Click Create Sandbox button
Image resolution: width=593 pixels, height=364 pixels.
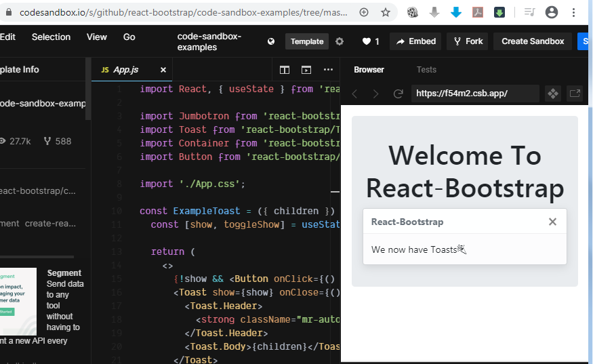pyautogui.click(x=533, y=41)
